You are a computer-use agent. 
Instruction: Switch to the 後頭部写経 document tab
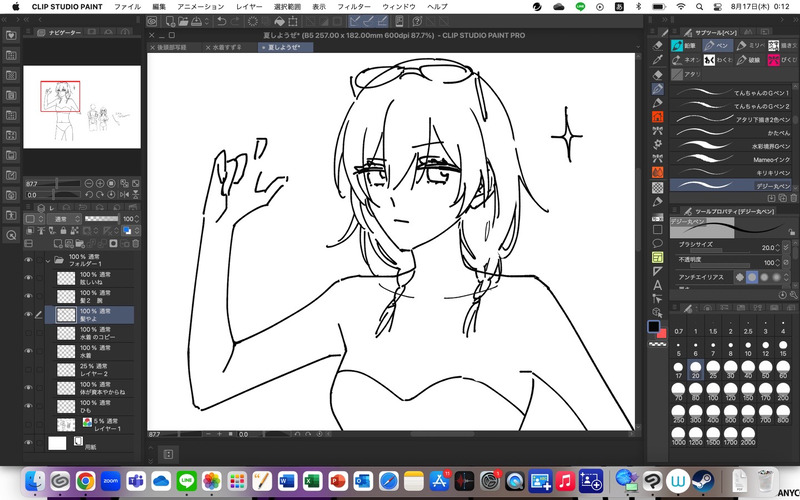[x=173, y=47]
